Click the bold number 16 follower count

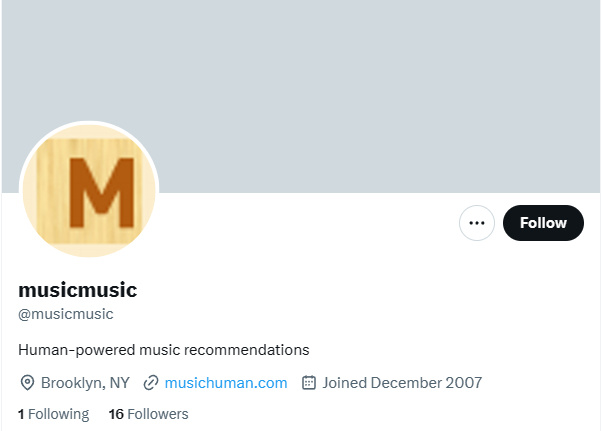click(116, 414)
